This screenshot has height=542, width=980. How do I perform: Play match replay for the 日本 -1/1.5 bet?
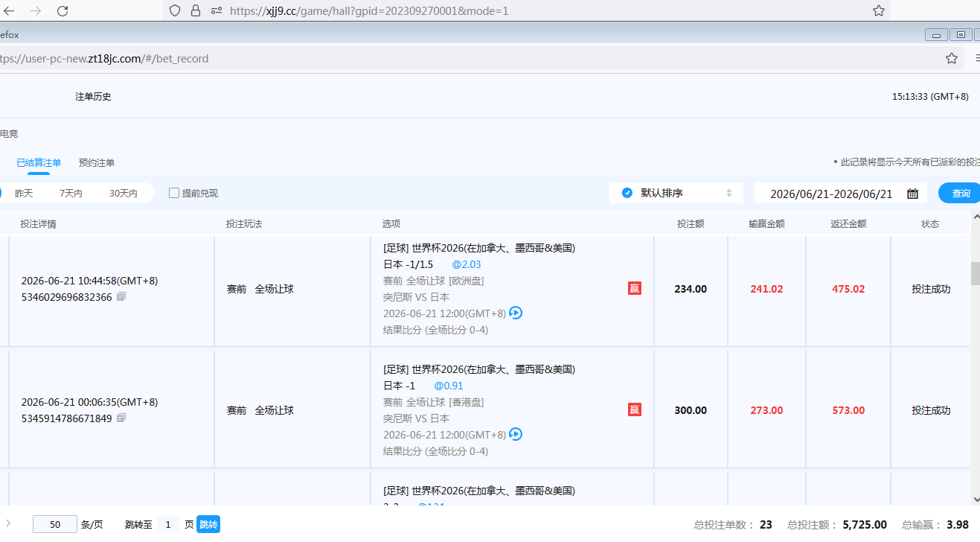(515, 313)
